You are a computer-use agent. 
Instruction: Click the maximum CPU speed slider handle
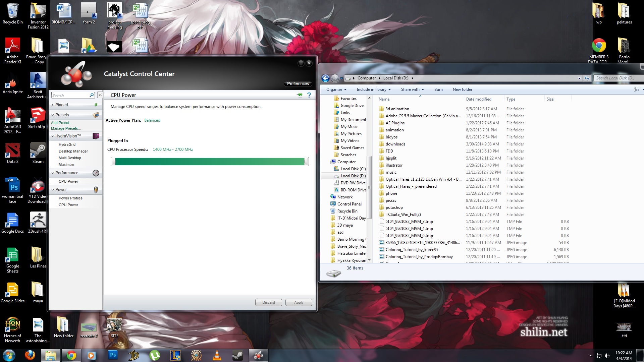pos(306,162)
